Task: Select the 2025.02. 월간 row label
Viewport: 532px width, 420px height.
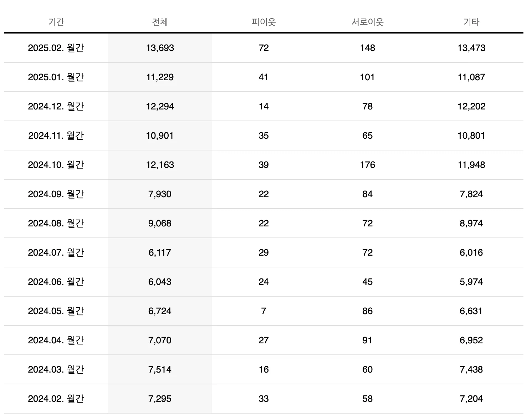Action: click(x=56, y=48)
